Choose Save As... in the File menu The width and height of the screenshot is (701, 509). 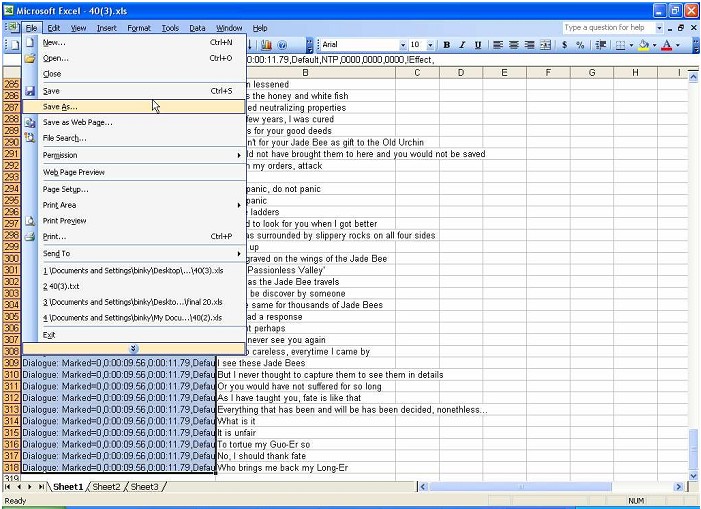pyautogui.click(x=133, y=107)
